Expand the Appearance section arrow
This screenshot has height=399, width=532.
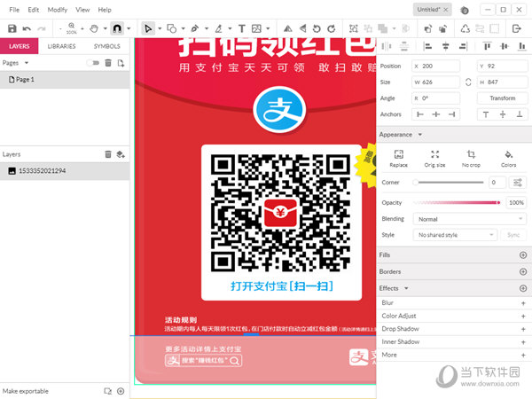[x=420, y=135]
